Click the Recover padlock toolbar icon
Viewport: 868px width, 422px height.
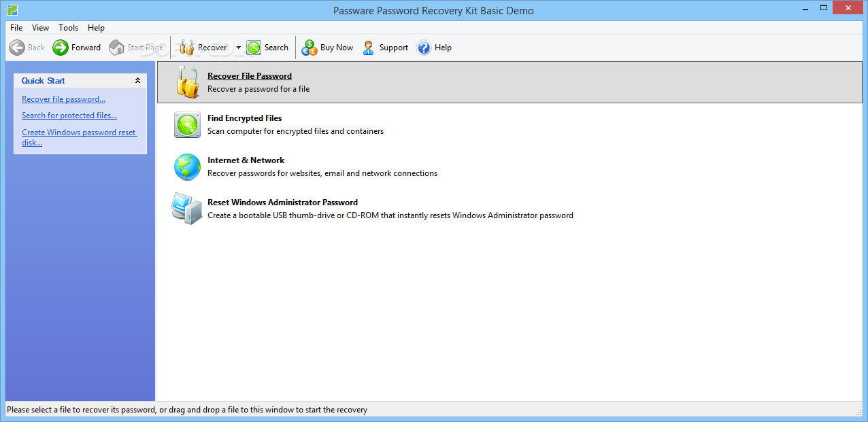point(187,48)
